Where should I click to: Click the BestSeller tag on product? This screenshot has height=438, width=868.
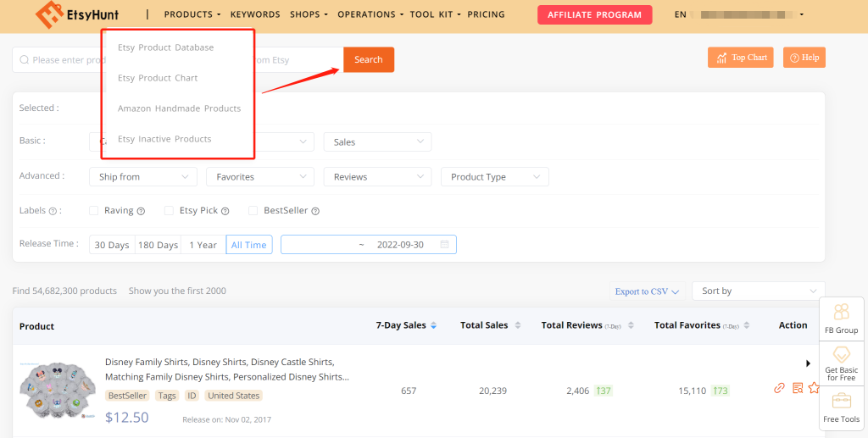point(127,396)
